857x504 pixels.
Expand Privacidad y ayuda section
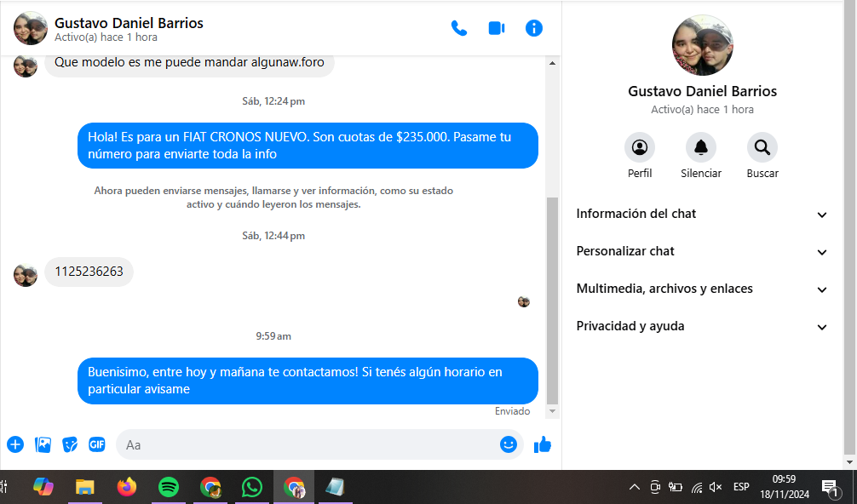click(701, 326)
